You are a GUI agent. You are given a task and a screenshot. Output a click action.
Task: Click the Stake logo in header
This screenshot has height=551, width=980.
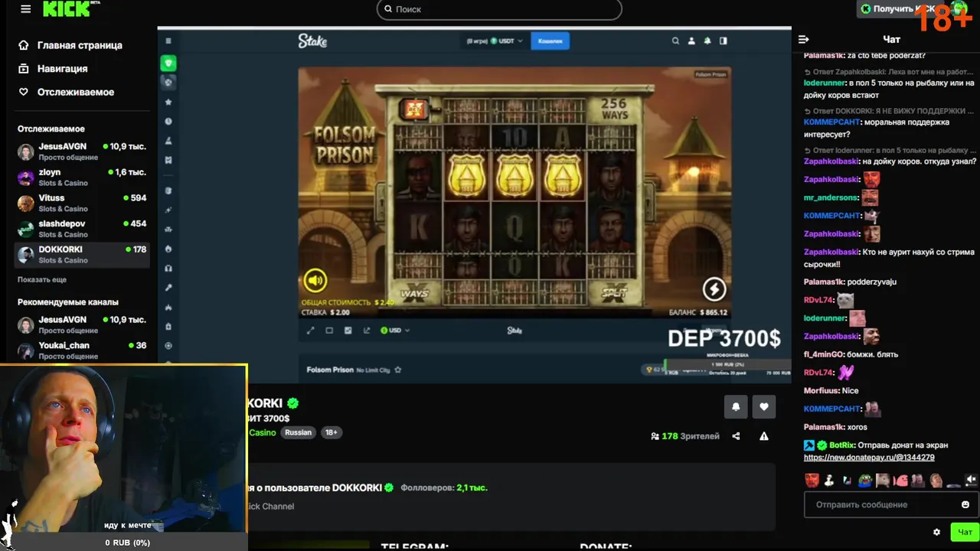pos(312,41)
